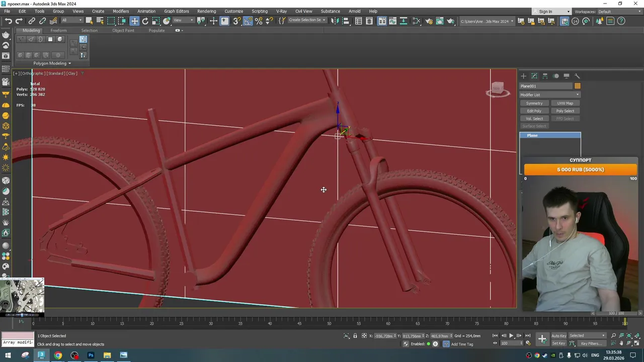Click the Edit Poly modifier button

[534, 111]
